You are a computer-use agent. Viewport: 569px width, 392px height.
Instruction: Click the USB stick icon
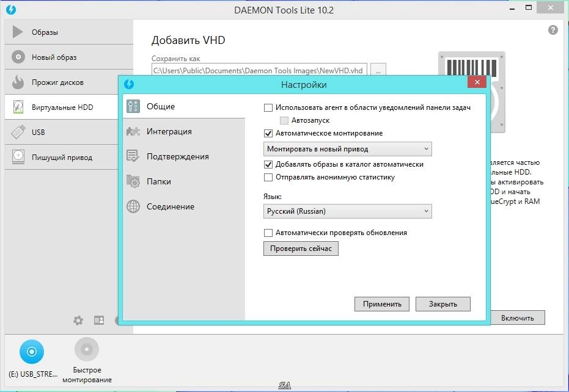point(18,132)
